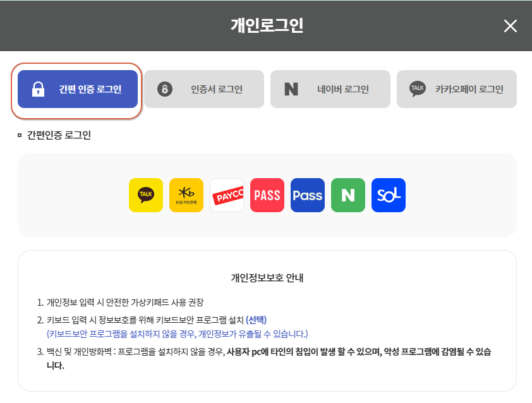Choose KB Kookmin Bank authentication icon
This screenshot has height=403, width=532.
[186, 195]
